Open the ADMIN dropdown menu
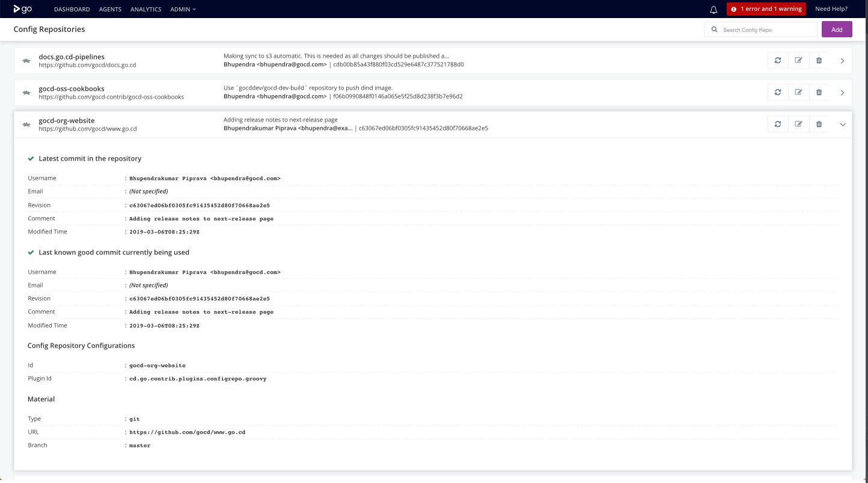Viewport: 868px width, 483px height. click(x=183, y=9)
